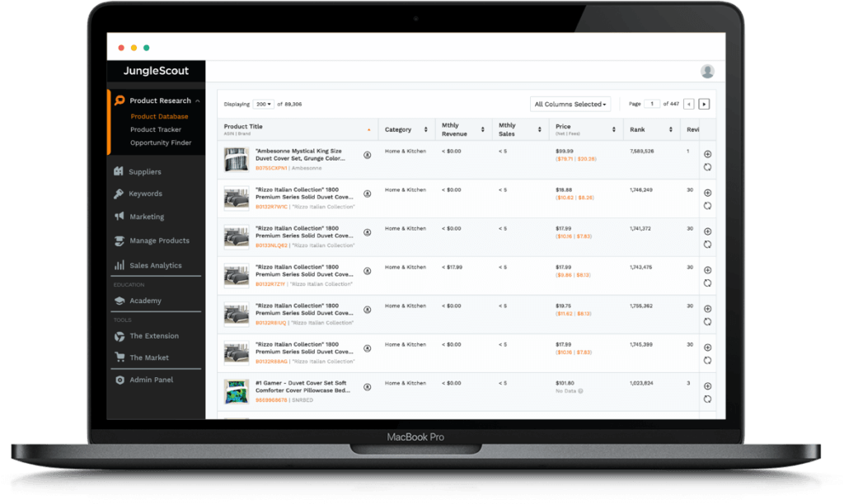Click the Suppliers factory icon in sidebar
Screen dimensions: 844x504
[x=119, y=171]
